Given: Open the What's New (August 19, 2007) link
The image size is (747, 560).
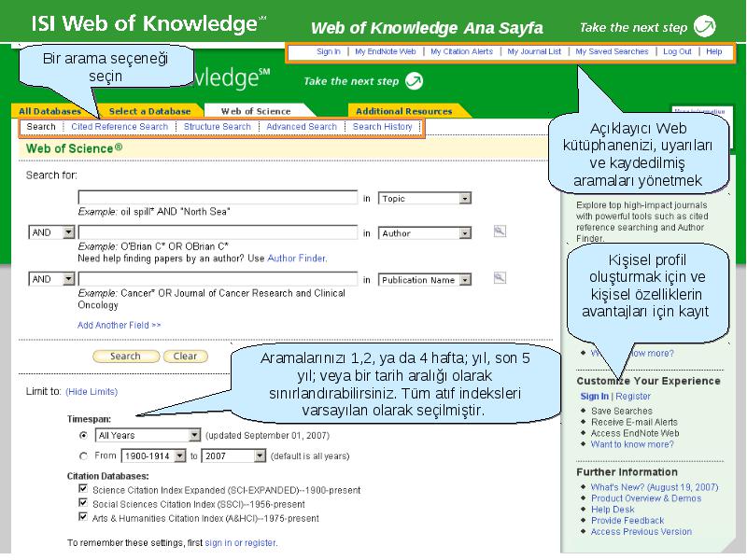Looking at the screenshot, I should [655, 487].
